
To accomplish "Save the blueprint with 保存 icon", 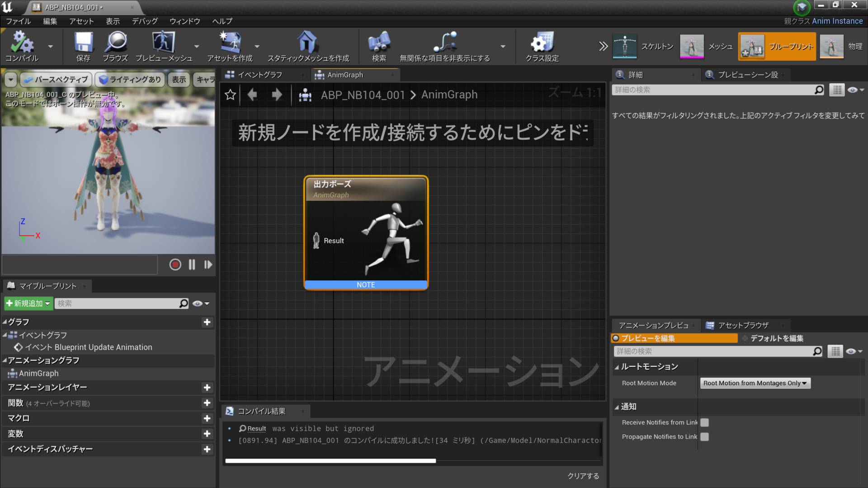I will click(83, 46).
